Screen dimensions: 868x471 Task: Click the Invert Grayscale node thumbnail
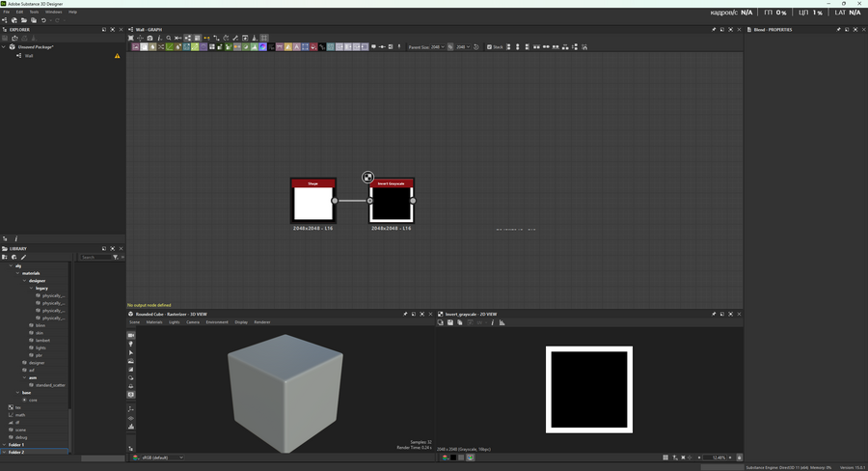click(x=391, y=204)
